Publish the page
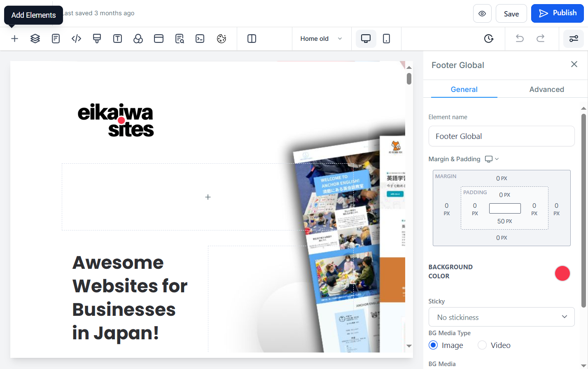 [558, 14]
